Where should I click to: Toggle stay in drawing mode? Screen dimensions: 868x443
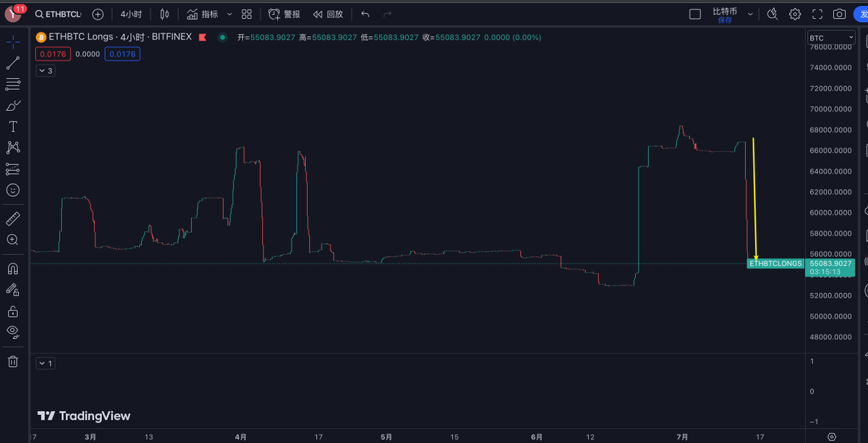(13, 290)
